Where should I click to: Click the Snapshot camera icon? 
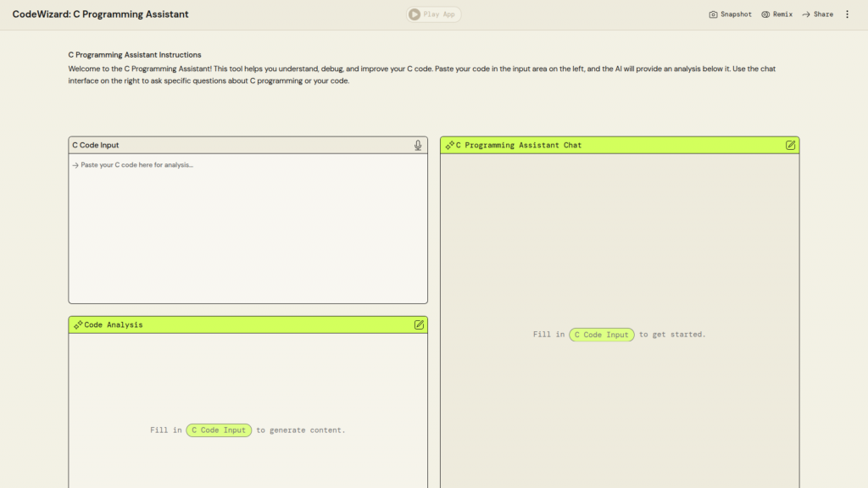coord(713,14)
